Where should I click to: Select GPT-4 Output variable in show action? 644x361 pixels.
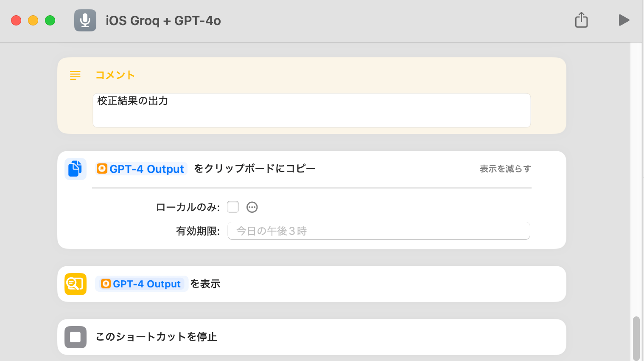coord(142,284)
